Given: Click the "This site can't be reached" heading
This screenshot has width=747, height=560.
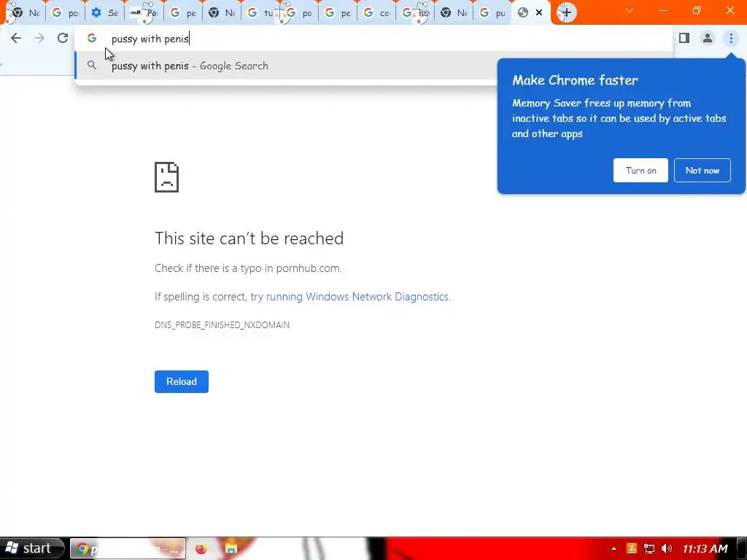Looking at the screenshot, I should tap(249, 238).
